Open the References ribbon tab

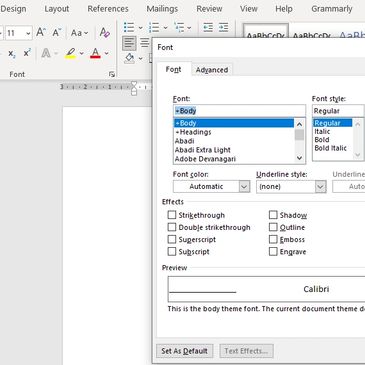[108, 9]
